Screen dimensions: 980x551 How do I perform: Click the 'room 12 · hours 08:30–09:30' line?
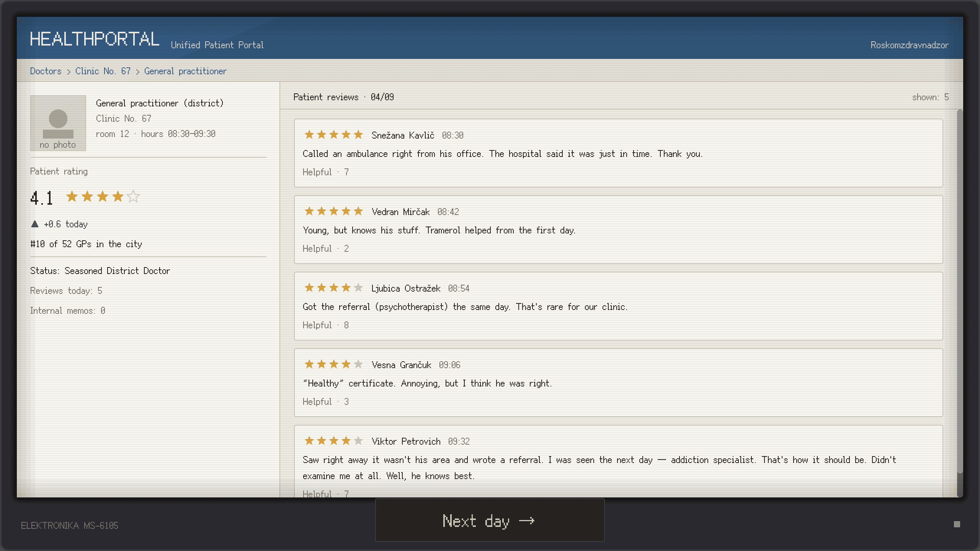(155, 134)
